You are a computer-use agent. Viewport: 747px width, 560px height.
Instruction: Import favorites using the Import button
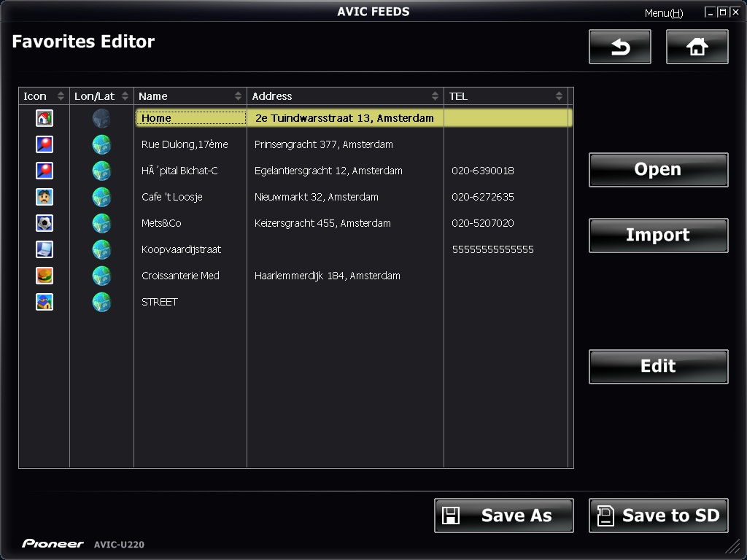pyautogui.click(x=658, y=236)
